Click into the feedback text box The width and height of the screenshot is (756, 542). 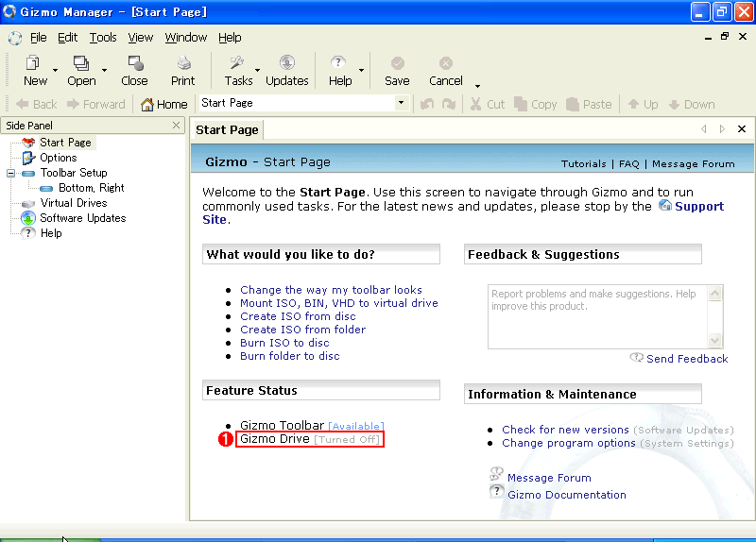pyautogui.click(x=597, y=316)
